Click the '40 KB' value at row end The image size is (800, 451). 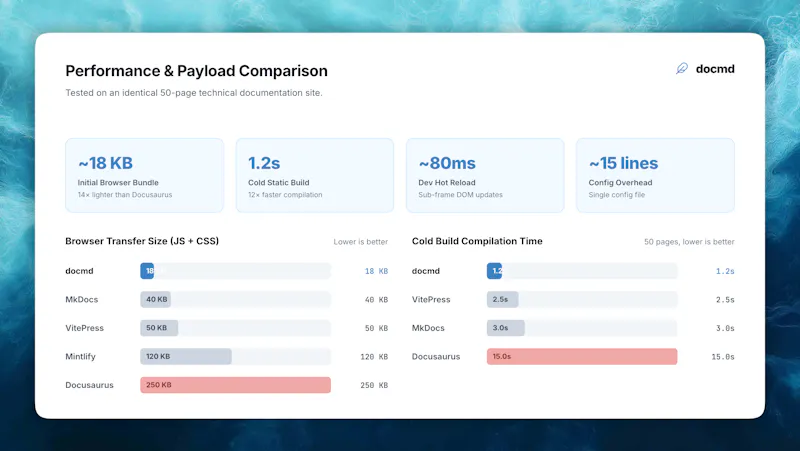point(377,300)
